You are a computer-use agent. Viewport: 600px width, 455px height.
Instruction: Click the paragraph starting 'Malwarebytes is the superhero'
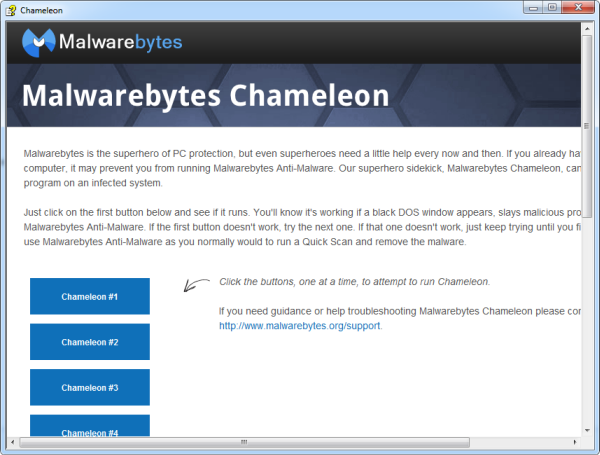coord(302,168)
